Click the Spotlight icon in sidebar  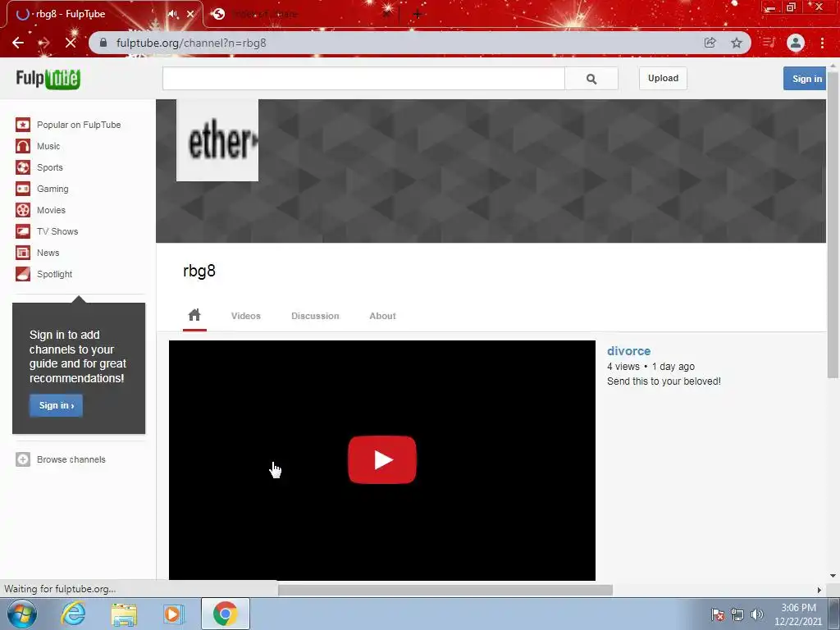(x=23, y=274)
